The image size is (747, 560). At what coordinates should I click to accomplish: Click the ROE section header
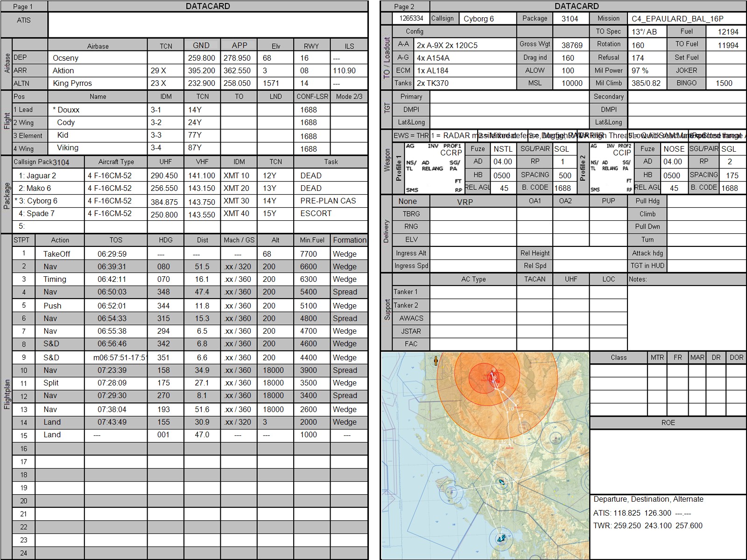click(668, 422)
